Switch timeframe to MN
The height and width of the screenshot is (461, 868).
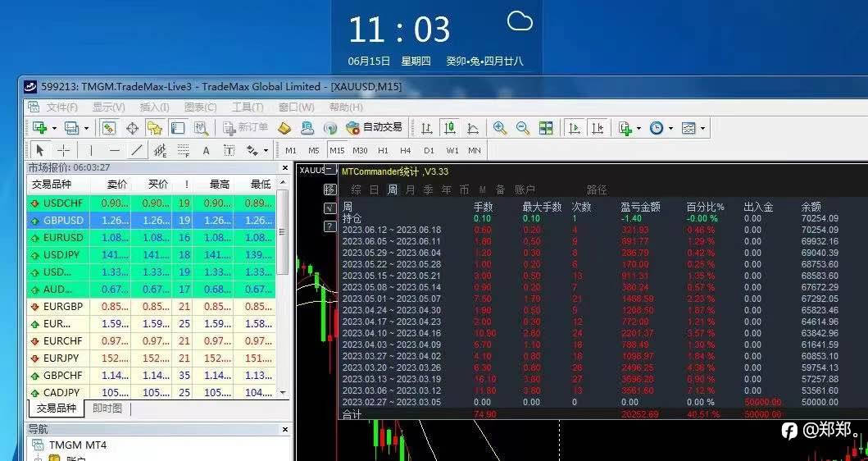tap(475, 150)
